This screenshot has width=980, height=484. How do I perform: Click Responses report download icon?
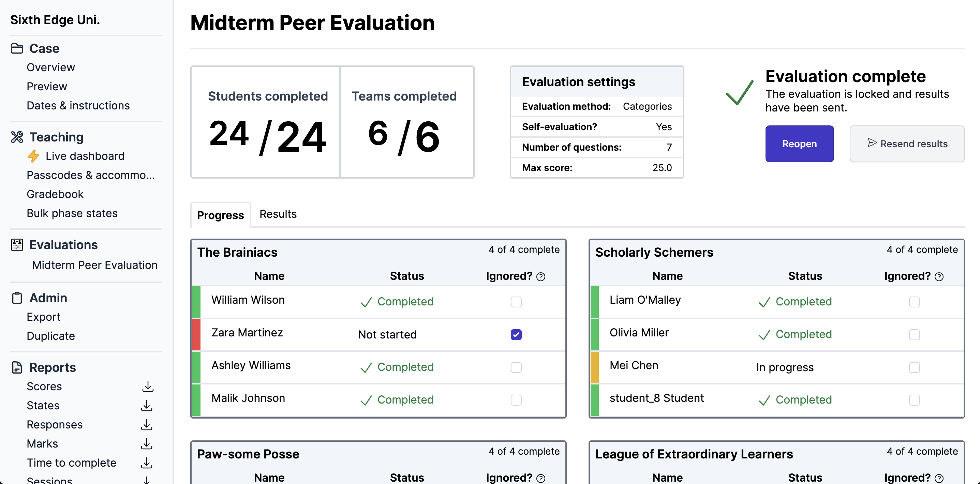pos(147,425)
